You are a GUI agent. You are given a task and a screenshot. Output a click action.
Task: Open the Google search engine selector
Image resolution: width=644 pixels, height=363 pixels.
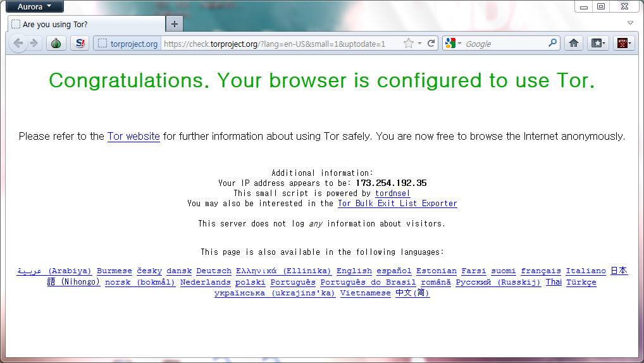(x=453, y=43)
